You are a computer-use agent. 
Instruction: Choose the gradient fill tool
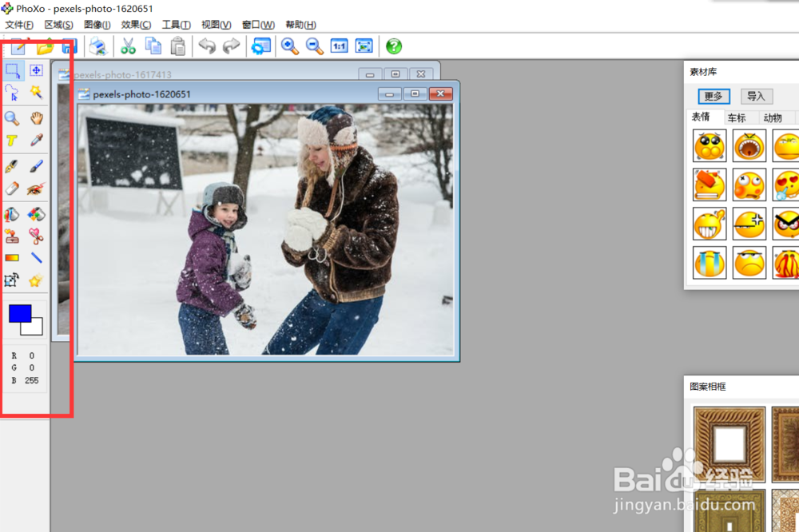click(12, 258)
